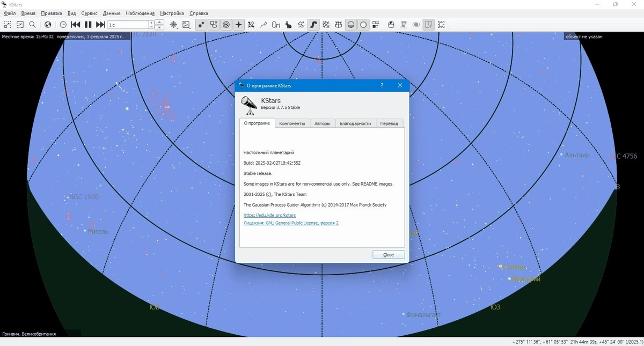The height and width of the screenshot is (346, 644).
Task: Toggle satellites display icon
Action: pos(251,24)
